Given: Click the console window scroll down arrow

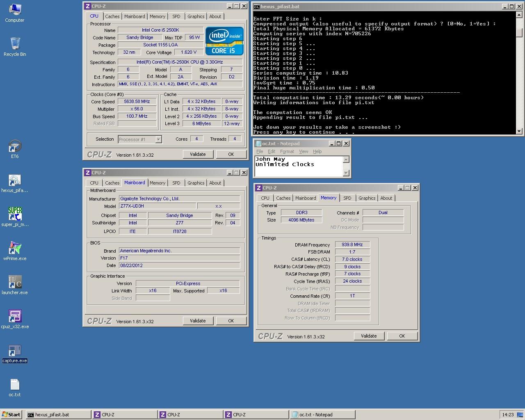Looking at the screenshot, I should pos(519,131).
